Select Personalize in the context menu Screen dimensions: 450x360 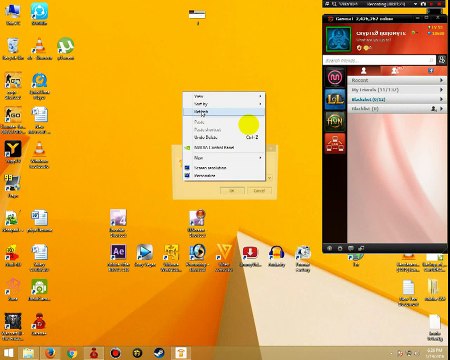coord(224,176)
